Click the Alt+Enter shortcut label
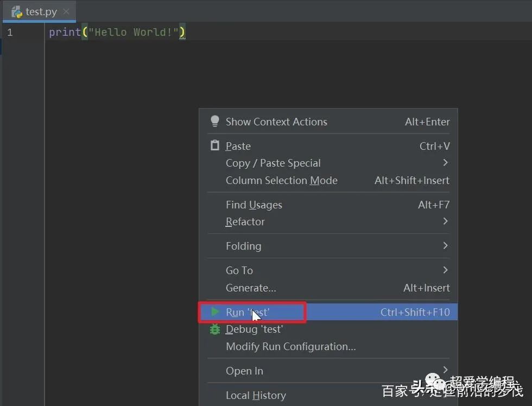532x406 pixels. (427, 122)
